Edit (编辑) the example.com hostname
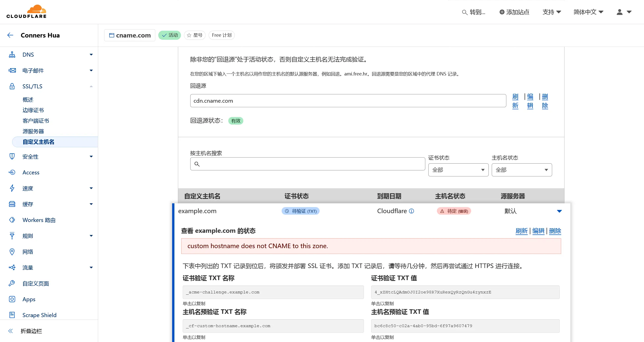 [538, 231]
